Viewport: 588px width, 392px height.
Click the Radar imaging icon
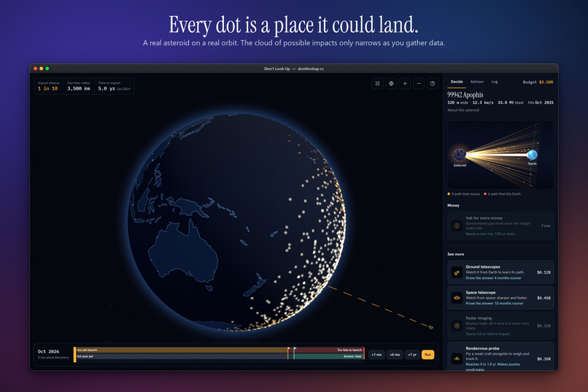[x=457, y=326]
